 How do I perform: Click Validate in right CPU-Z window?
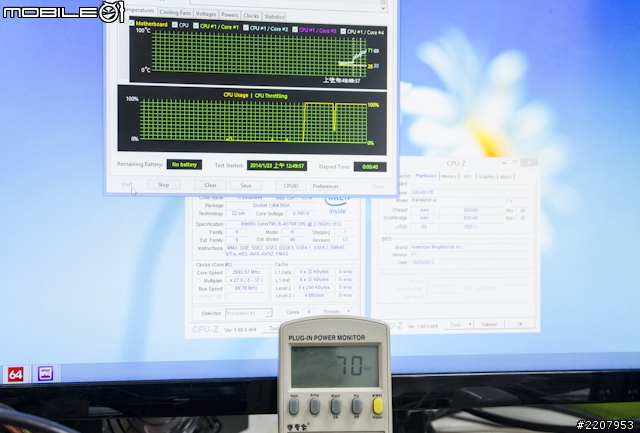click(489, 324)
